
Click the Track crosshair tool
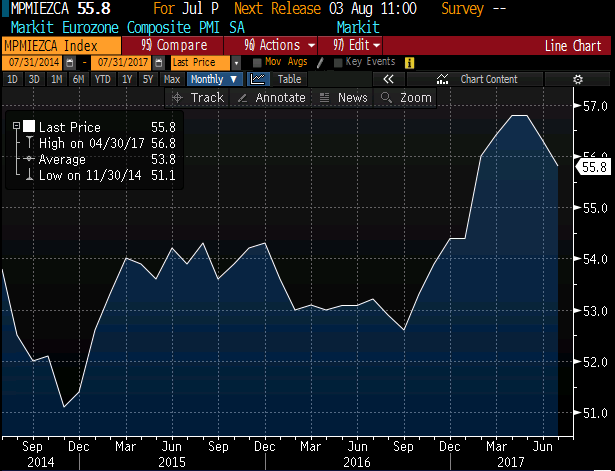coord(197,97)
